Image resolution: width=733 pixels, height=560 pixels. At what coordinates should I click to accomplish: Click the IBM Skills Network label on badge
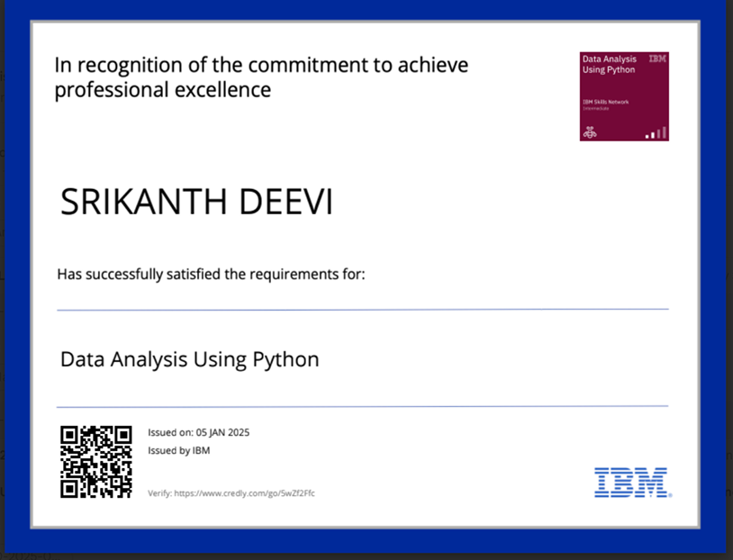pos(605,102)
